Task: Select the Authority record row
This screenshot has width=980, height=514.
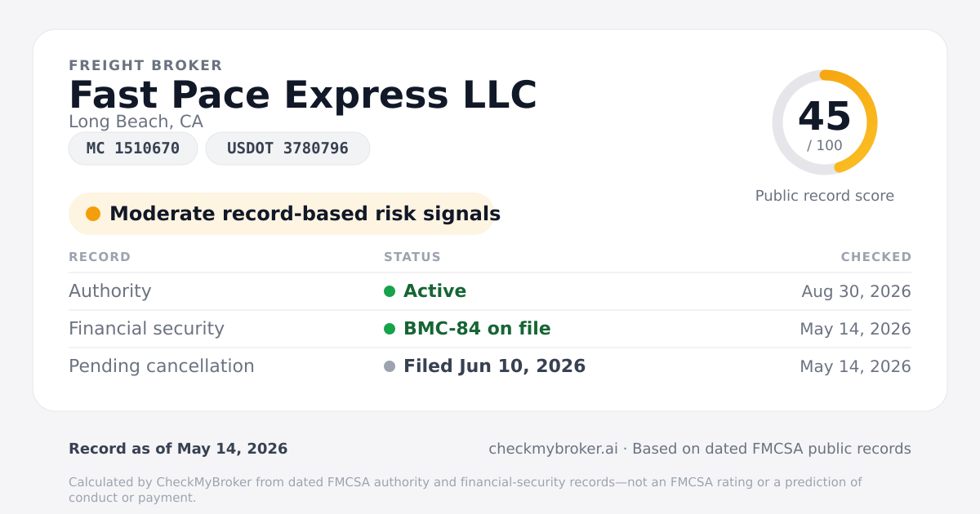Action: click(x=490, y=291)
